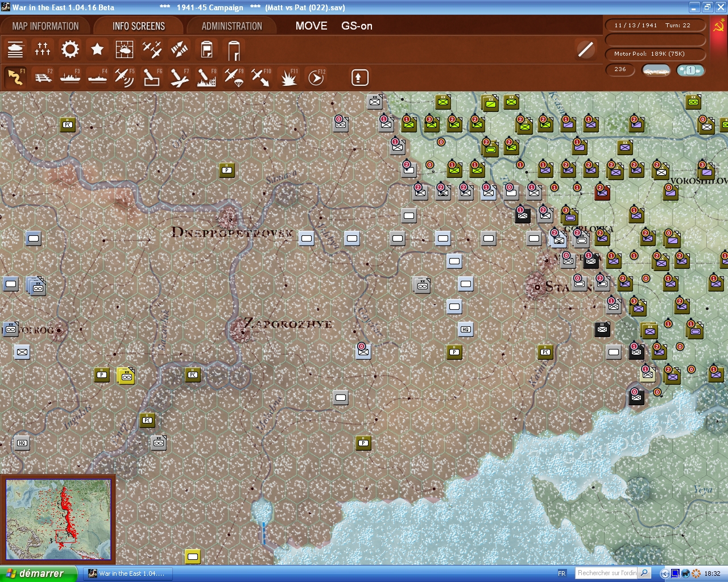Click the upward arrow build-up button
Viewport: 728px width, 582px height.
[x=359, y=77]
